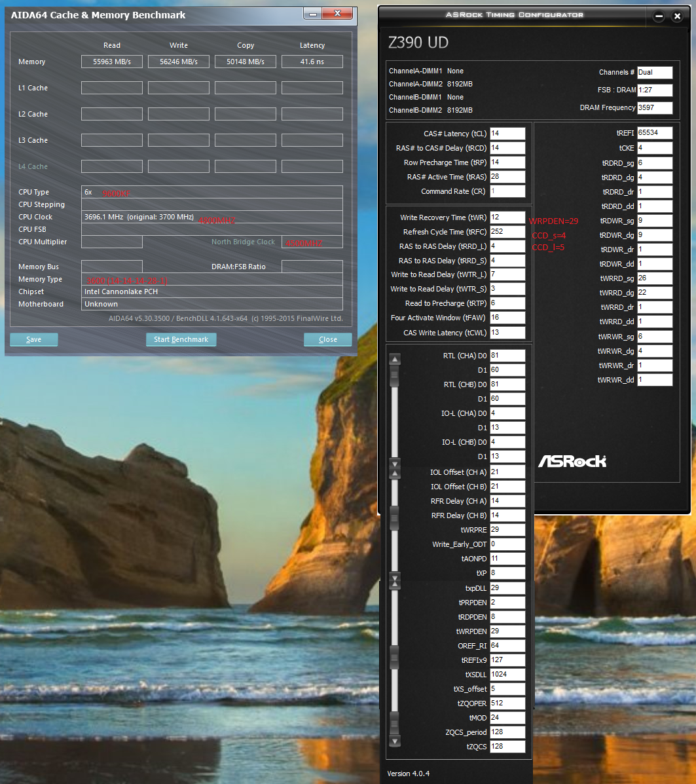Select the tREFI value field
696x784 pixels.
pyautogui.click(x=655, y=133)
